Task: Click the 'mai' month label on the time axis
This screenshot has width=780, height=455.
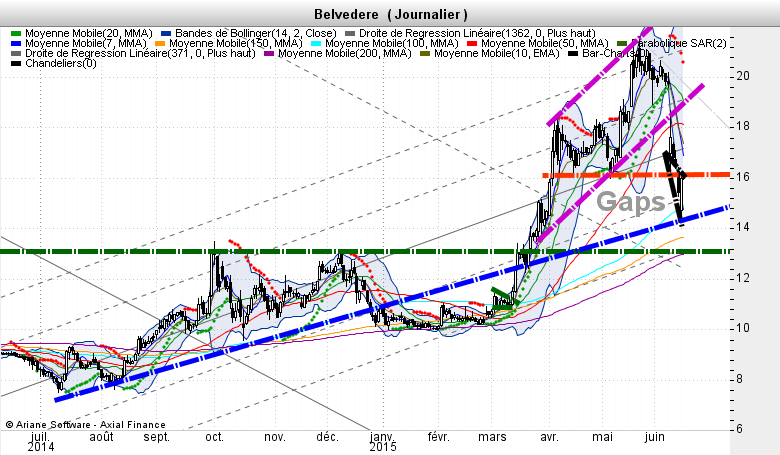Action: point(602,437)
